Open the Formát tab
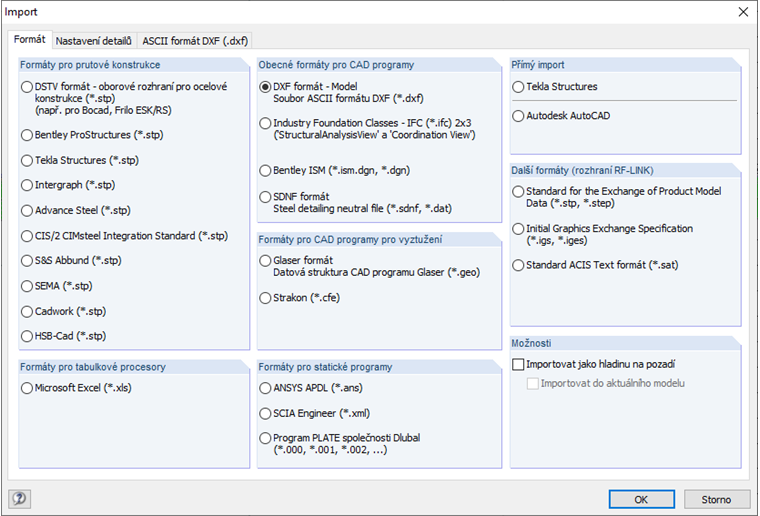The width and height of the screenshot is (760, 516). coord(29,40)
